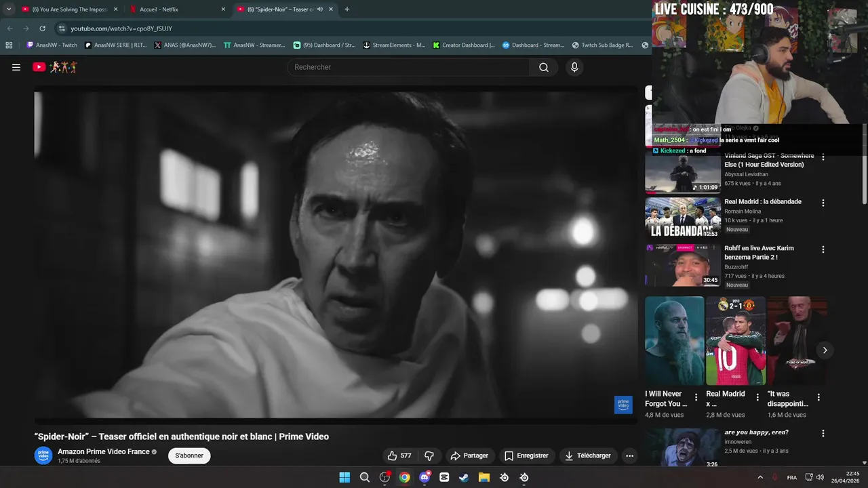Open the bookmarks bar apps grid icon
This screenshot has height=488, width=868.
(9, 45)
